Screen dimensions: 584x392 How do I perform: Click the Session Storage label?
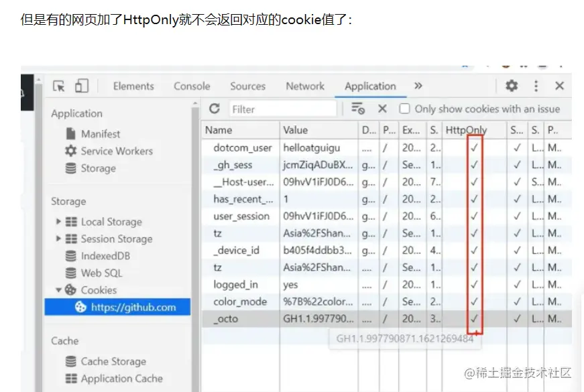tap(117, 239)
